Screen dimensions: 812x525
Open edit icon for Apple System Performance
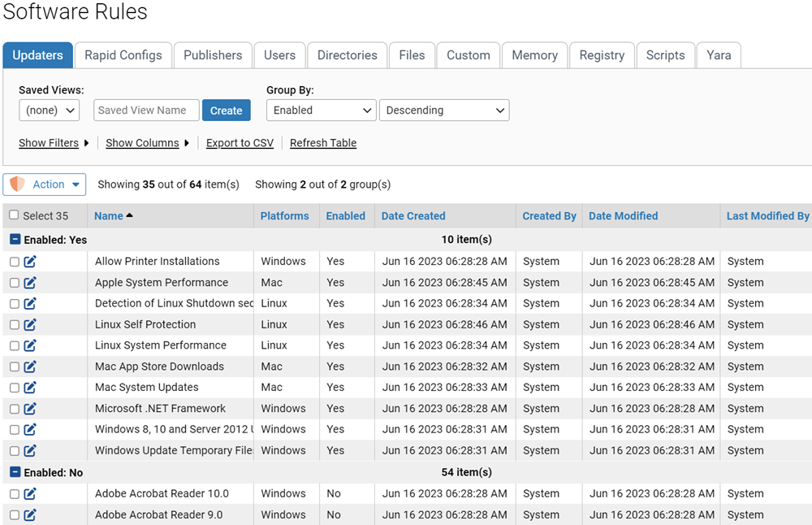(x=30, y=283)
